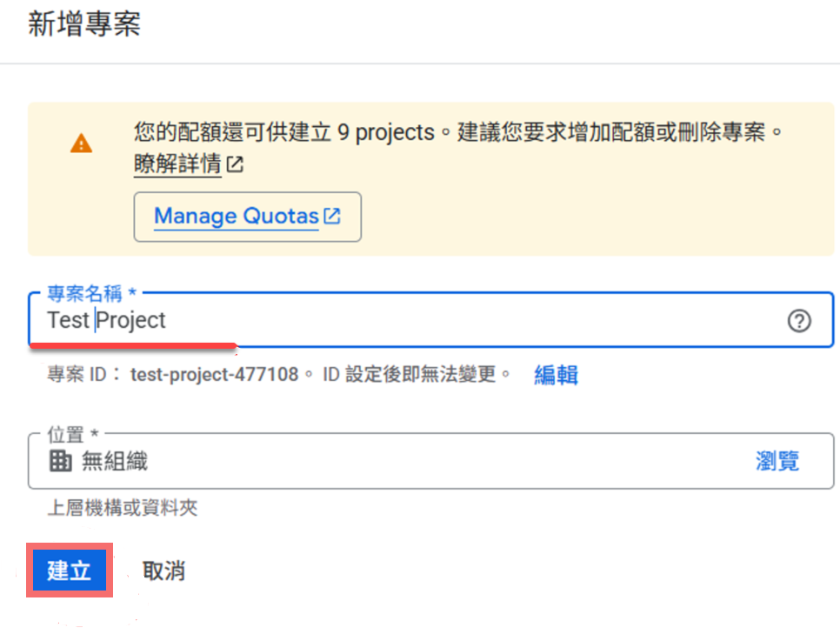Click the test-project-477108 project ID text

click(214, 375)
